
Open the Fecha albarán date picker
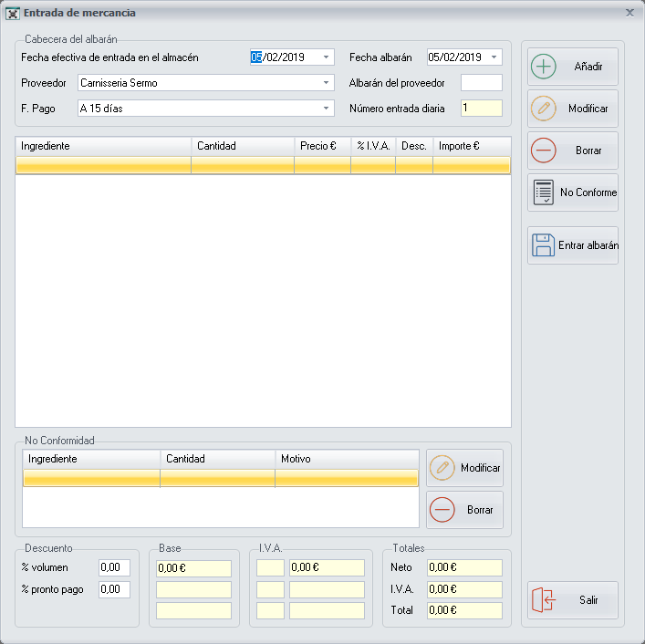[494, 57]
